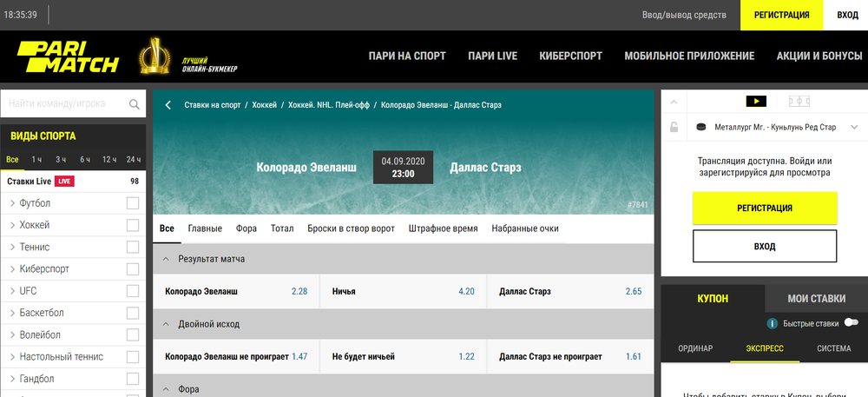Image resolution: width=868 pixels, height=397 pixels.
Task: Click the info icon beside Быстрые ставки
Action: (772, 324)
